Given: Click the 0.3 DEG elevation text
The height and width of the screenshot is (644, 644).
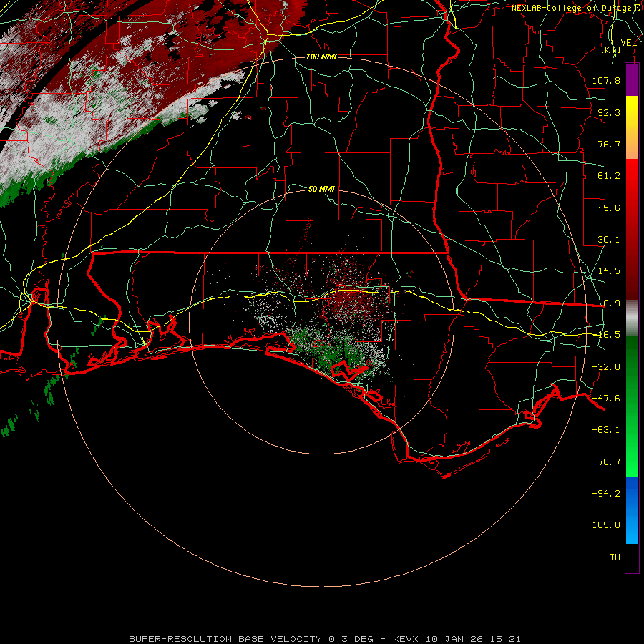Looking at the screenshot, I should (x=351, y=639).
